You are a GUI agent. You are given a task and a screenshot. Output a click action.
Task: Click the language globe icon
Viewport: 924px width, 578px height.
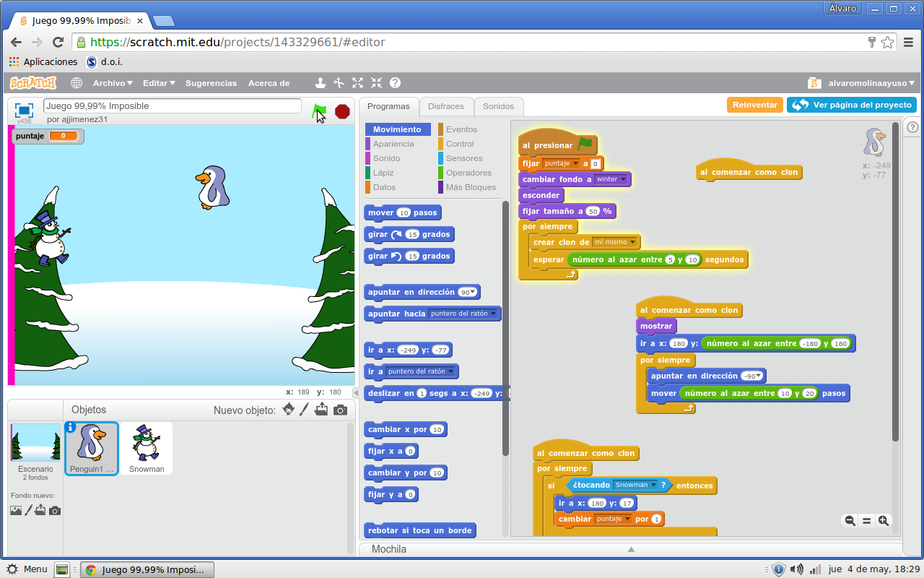coord(77,83)
